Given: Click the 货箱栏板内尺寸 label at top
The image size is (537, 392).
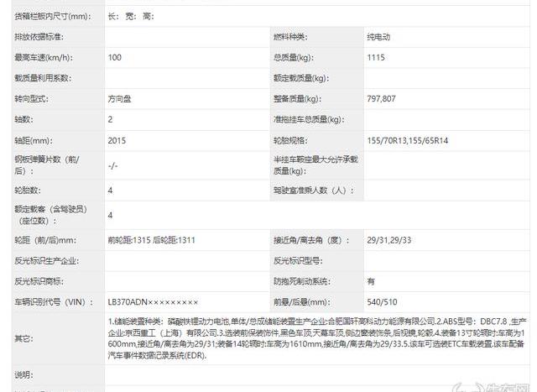Looking at the screenshot, I should pyautogui.click(x=50, y=16).
